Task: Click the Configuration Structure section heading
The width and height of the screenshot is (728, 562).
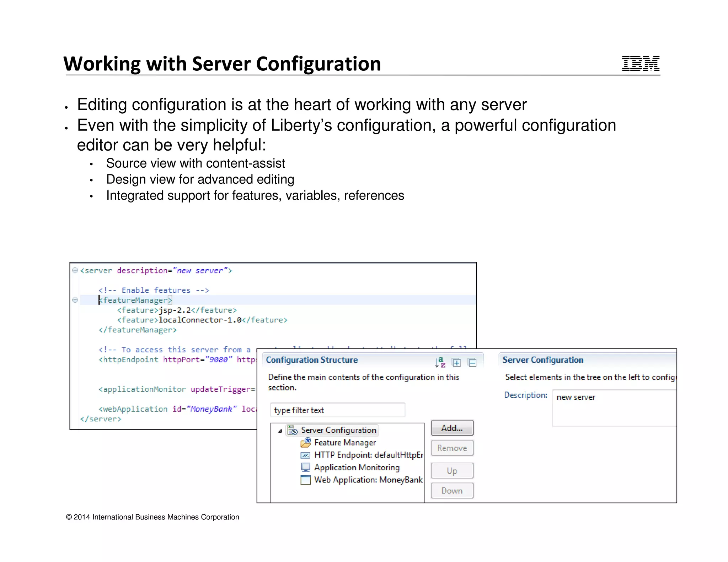Action: 312,360
